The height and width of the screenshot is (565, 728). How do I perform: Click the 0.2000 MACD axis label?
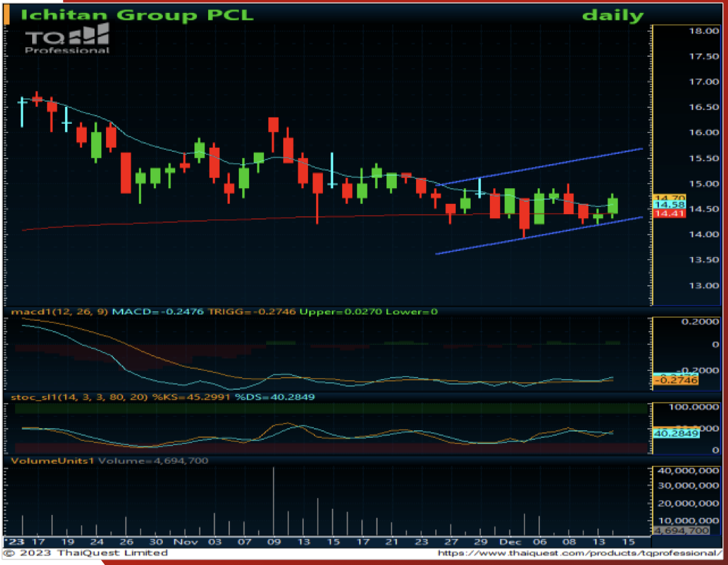pyautogui.click(x=700, y=321)
